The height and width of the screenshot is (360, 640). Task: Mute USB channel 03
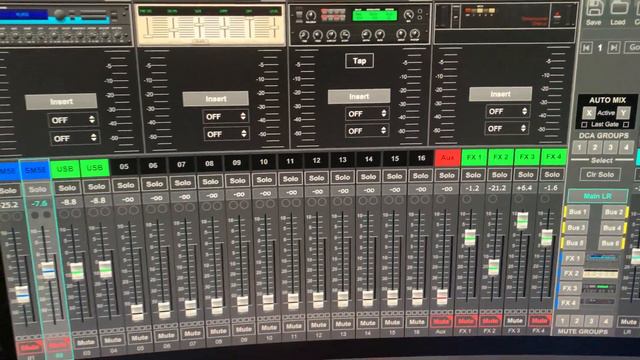pyautogui.click(x=85, y=342)
